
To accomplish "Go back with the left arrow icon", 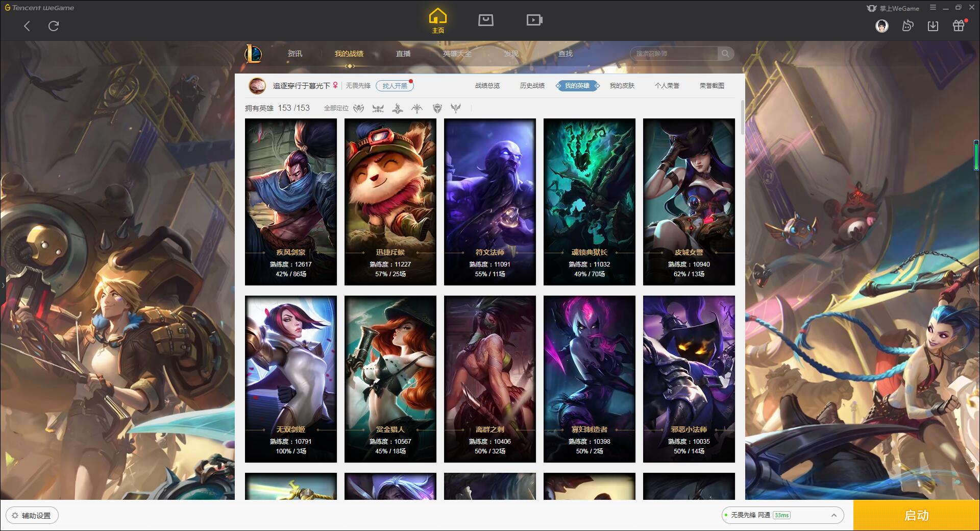I will pyautogui.click(x=27, y=26).
